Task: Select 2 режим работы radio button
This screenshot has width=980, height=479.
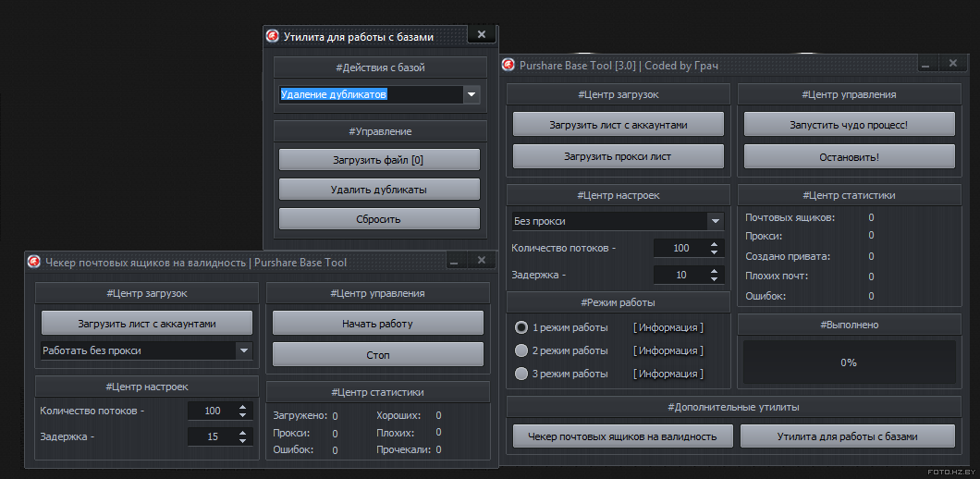Action: click(x=521, y=350)
